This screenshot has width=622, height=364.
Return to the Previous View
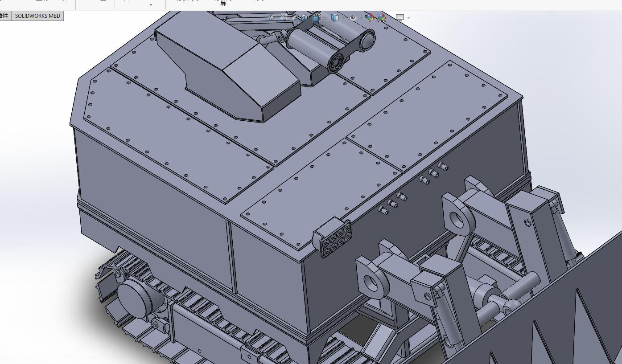294,18
